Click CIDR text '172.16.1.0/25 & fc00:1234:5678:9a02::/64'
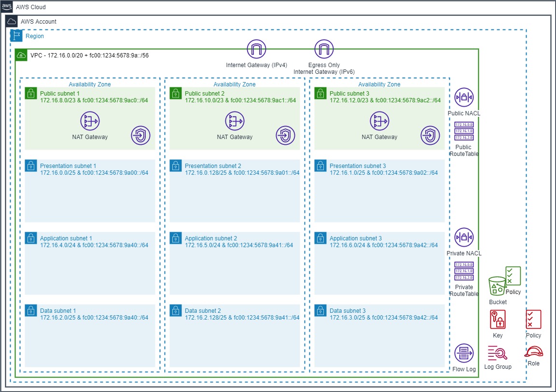This screenshot has width=556, height=392. (384, 173)
